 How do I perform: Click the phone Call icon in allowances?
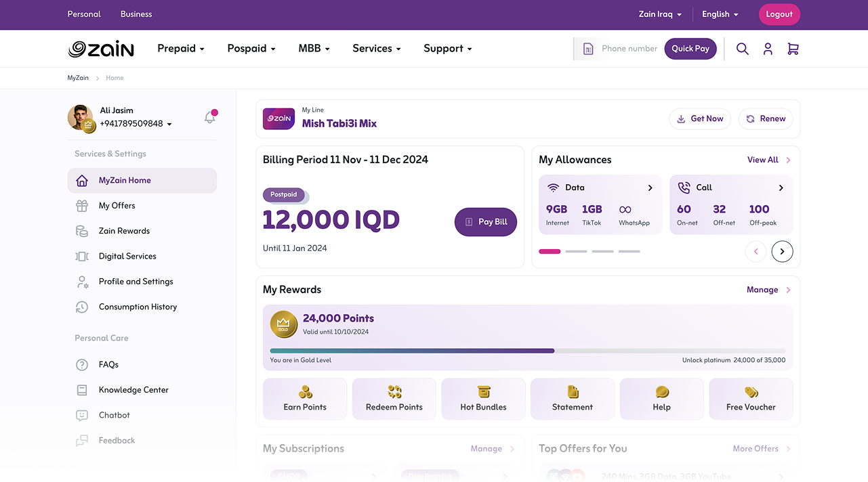pos(684,188)
